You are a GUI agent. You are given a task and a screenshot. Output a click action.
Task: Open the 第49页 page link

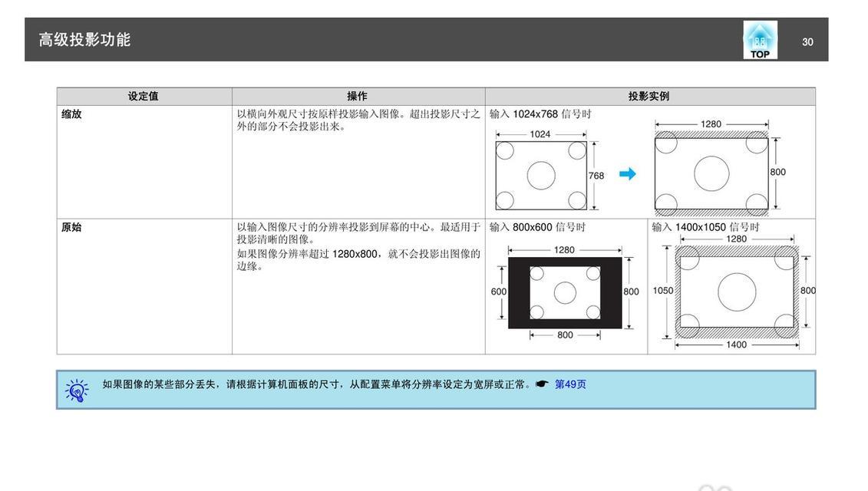tap(570, 384)
